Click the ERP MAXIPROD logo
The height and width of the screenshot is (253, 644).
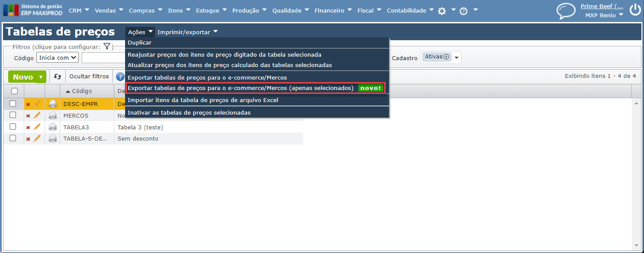click(33, 10)
